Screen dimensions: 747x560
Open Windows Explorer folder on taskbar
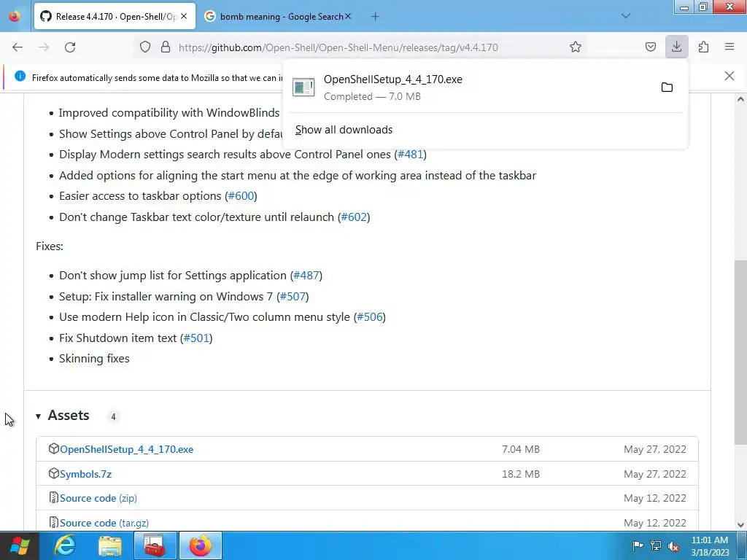(x=110, y=545)
